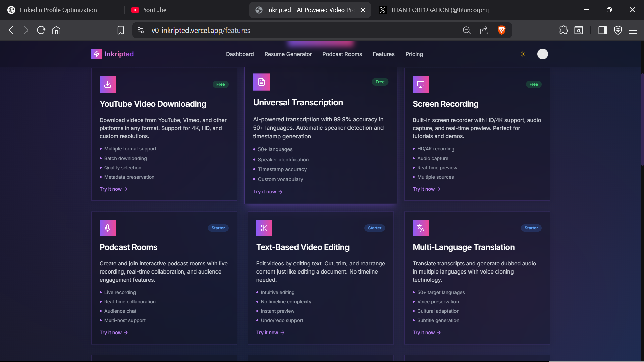Click the Screen Recording monitor icon
Image resolution: width=644 pixels, height=362 pixels.
click(421, 84)
